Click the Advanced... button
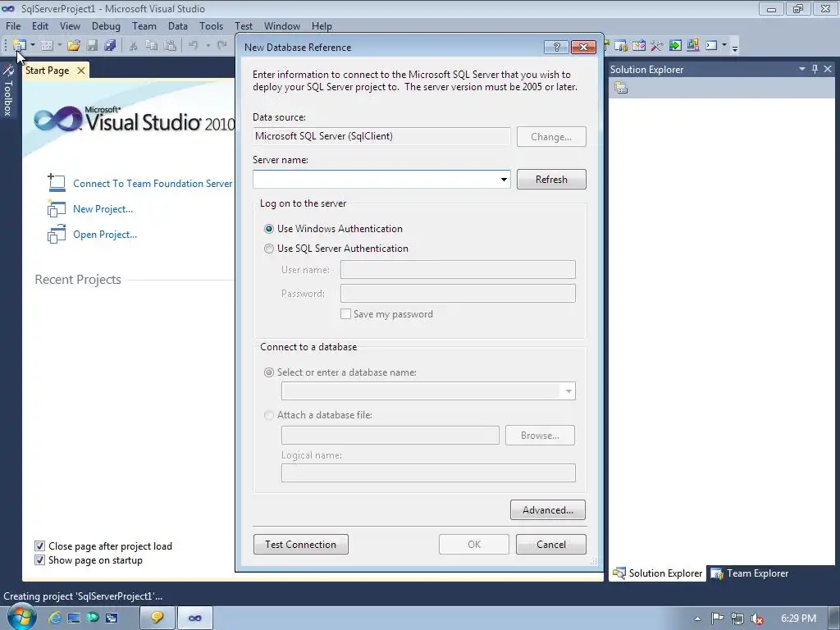 coord(547,510)
